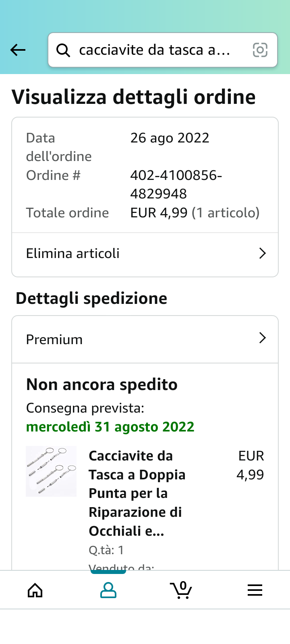Tap the product price EUR 4,99

[x=250, y=465]
